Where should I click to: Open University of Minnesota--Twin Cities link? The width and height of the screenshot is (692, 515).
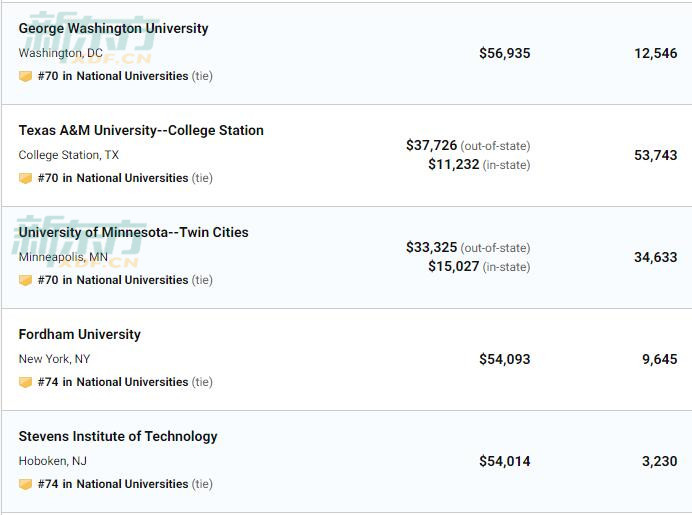click(x=133, y=232)
